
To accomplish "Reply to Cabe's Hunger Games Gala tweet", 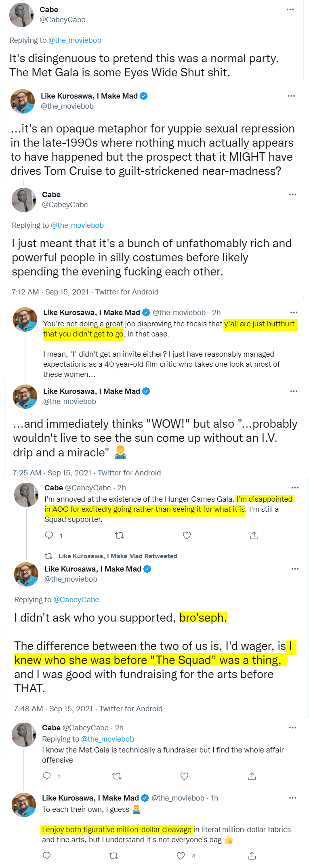I will click(49, 536).
